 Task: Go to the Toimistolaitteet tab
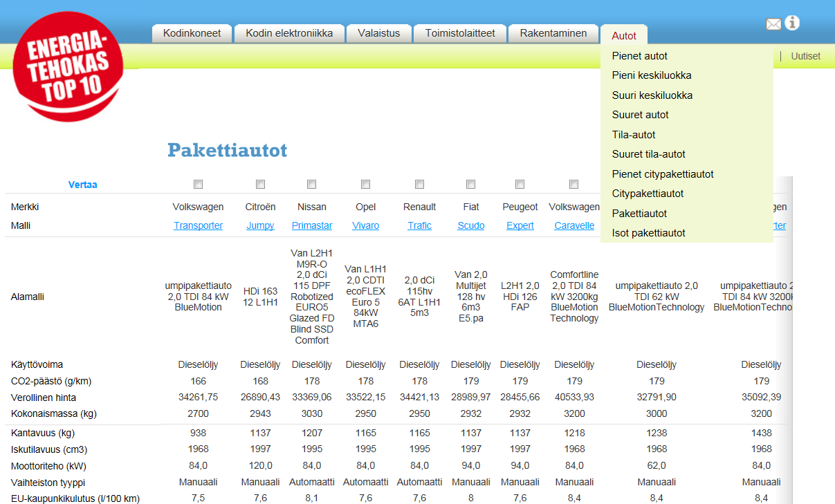pos(460,33)
